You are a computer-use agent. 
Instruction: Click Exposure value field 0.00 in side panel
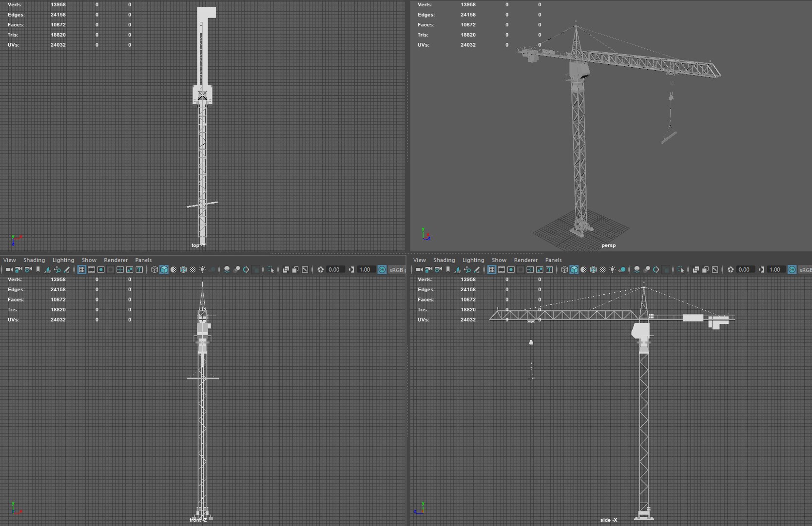click(x=745, y=269)
